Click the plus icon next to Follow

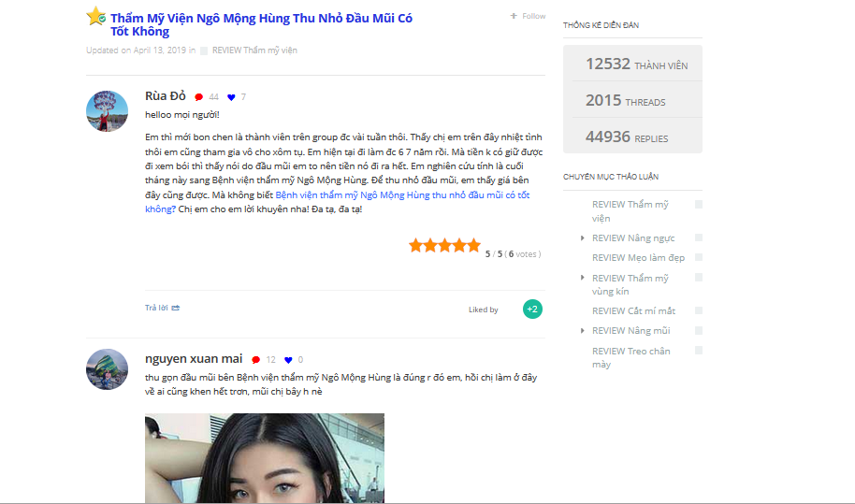[514, 16]
